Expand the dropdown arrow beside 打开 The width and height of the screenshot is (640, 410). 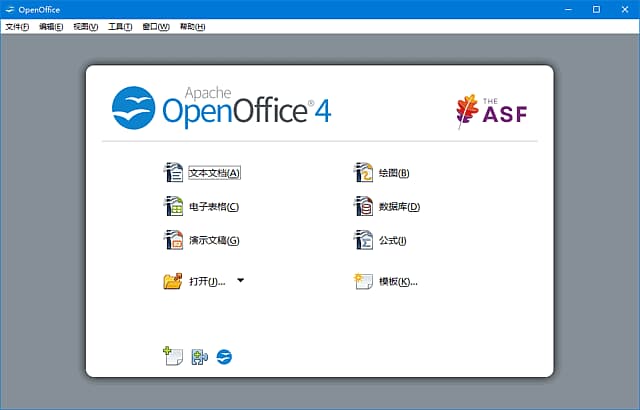coord(241,281)
